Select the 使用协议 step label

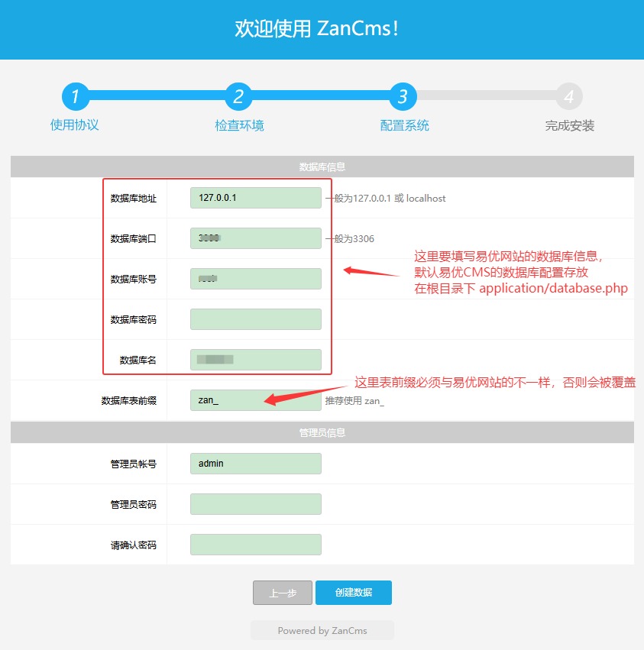[75, 125]
